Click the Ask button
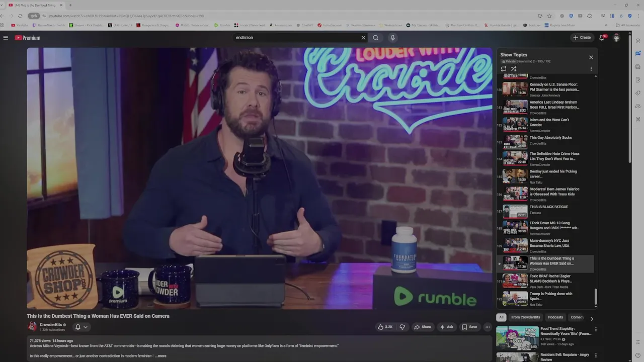The width and height of the screenshot is (644, 362). (x=446, y=327)
